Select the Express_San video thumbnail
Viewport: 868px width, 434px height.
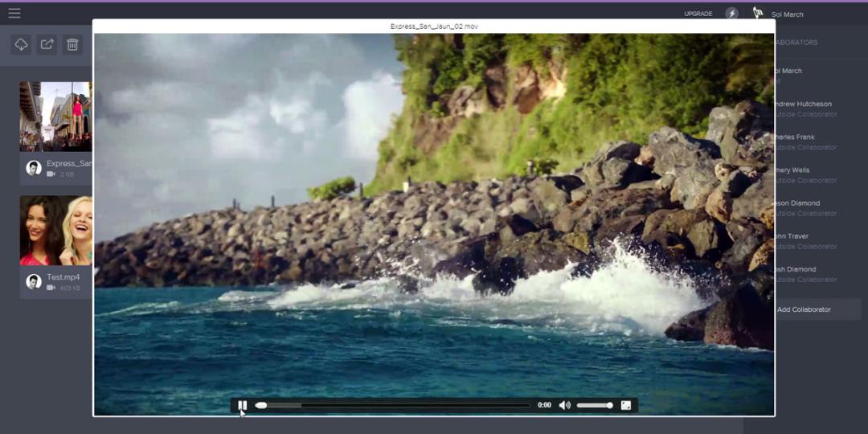point(55,117)
